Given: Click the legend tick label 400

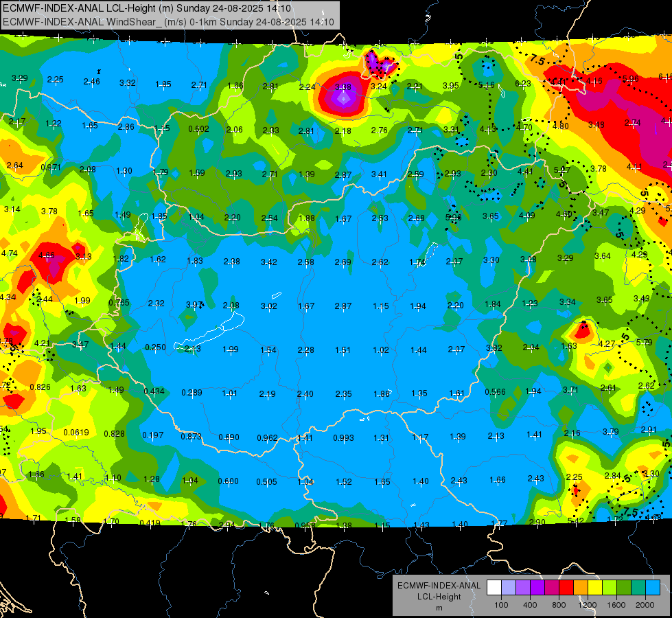Looking at the screenshot, I should point(530,605).
